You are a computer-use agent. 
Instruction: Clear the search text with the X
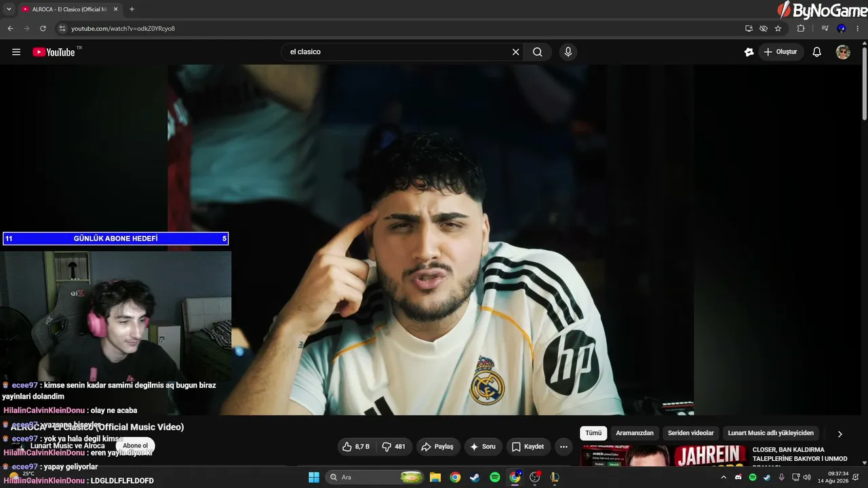click(515, 52)
